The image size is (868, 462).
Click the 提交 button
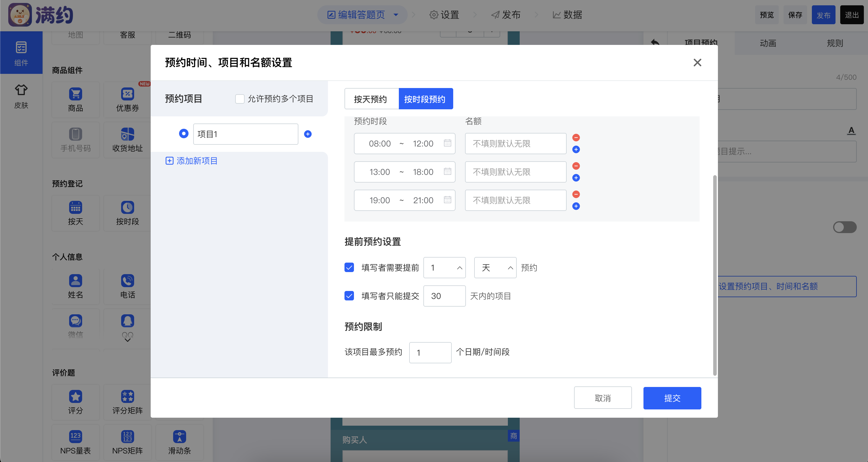(x=672, y=398)
